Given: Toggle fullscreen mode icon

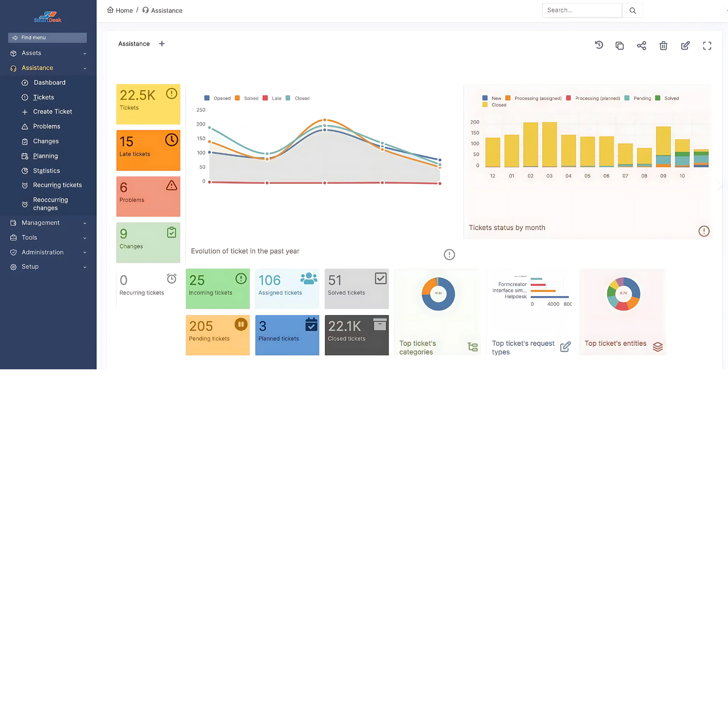Looking at the screenshot, I should pos(707,46).
